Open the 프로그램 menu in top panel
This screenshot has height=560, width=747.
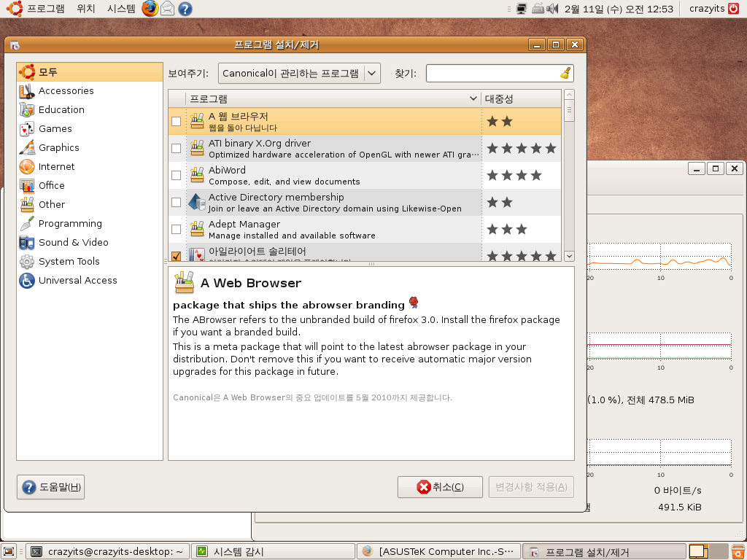pos(46,9)
